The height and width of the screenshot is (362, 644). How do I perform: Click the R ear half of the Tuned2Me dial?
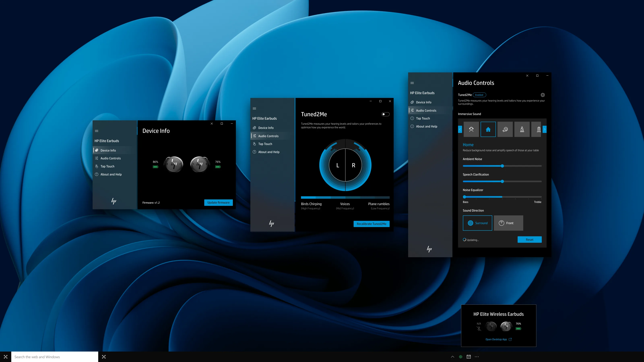click(354, 165)
